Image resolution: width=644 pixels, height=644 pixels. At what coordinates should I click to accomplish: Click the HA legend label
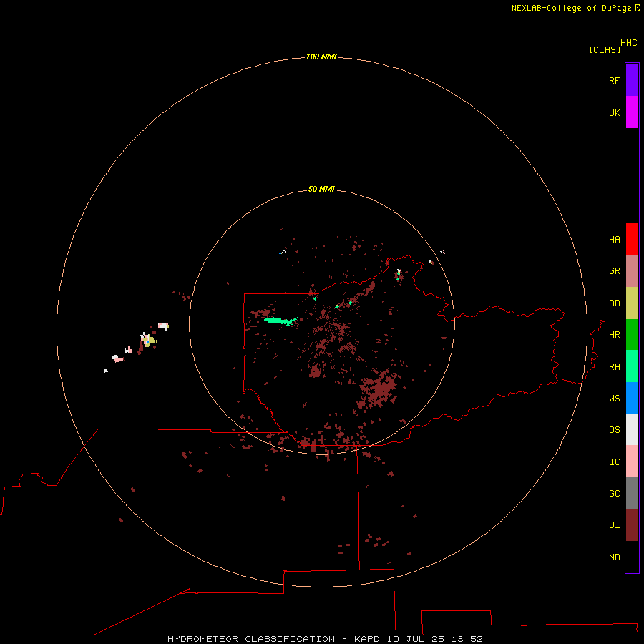click(615, 239)
